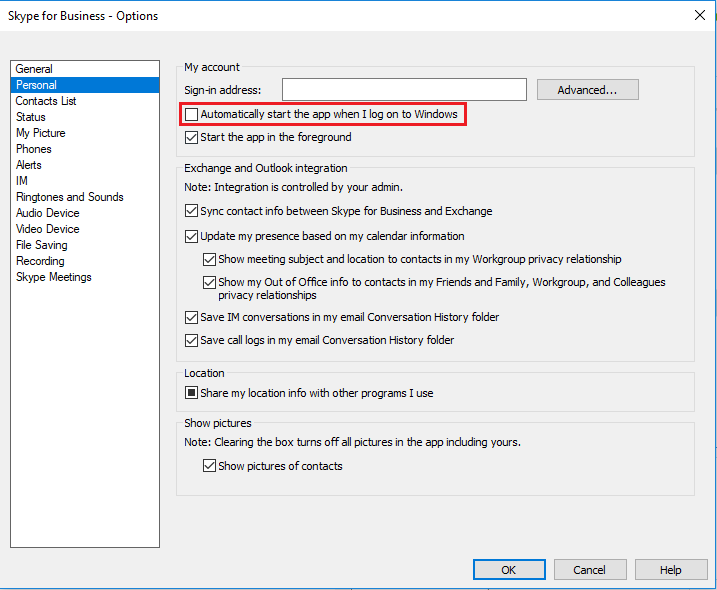Toggle Share my location info checkbox
The width and height of the screenshot is (717, 590).
(192, 393)
